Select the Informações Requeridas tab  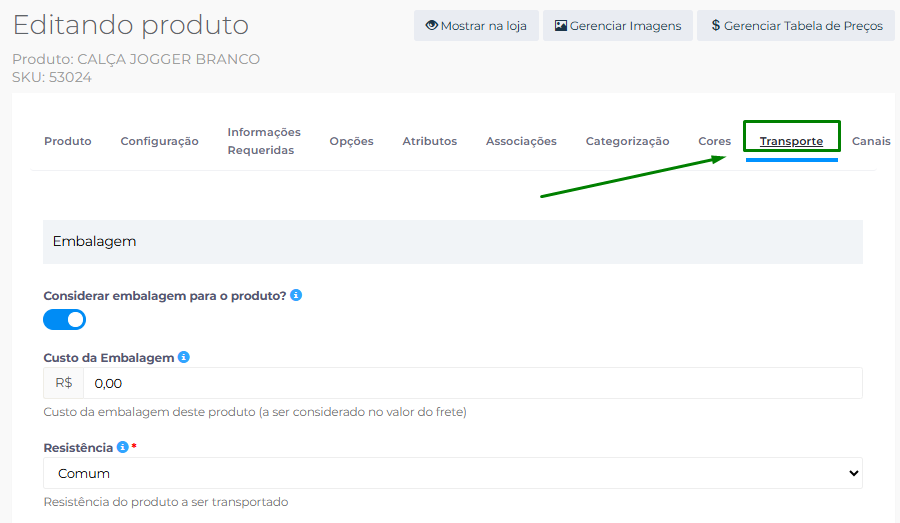point(264,141)
